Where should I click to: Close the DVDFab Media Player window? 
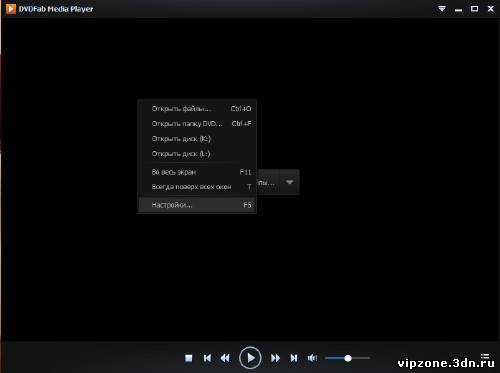[x=491, y=9]
